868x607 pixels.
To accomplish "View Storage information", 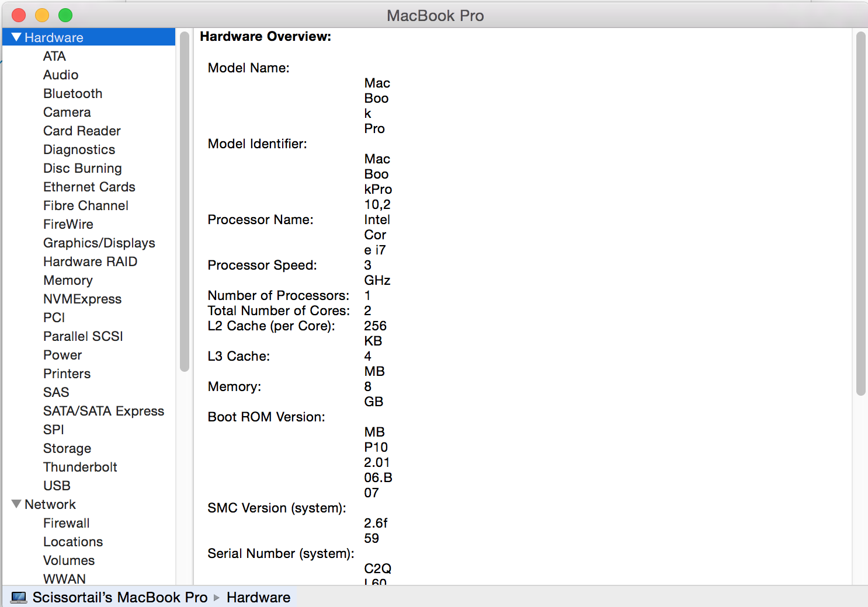I will tap(67, 448).
